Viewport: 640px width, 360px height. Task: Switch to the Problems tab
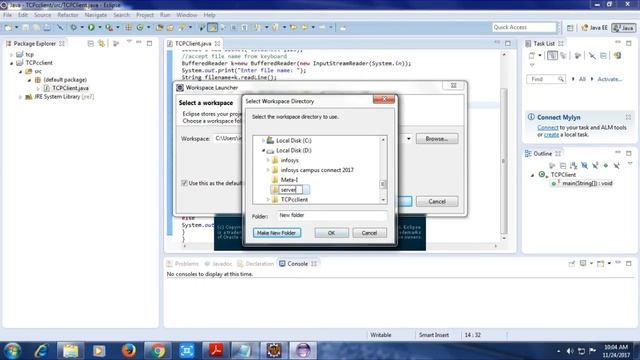click(182, 264)
